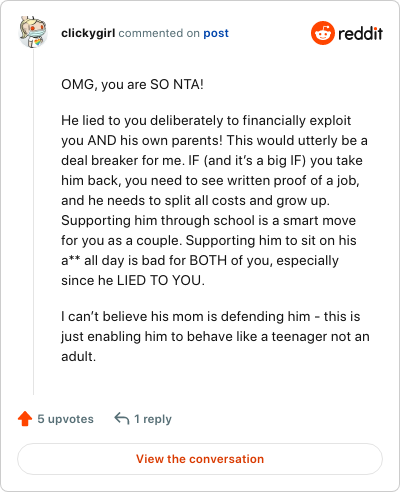Click the orange upvote arrow icon
The height and width of the screenshot is (492, 400).
tap(25, 419)
